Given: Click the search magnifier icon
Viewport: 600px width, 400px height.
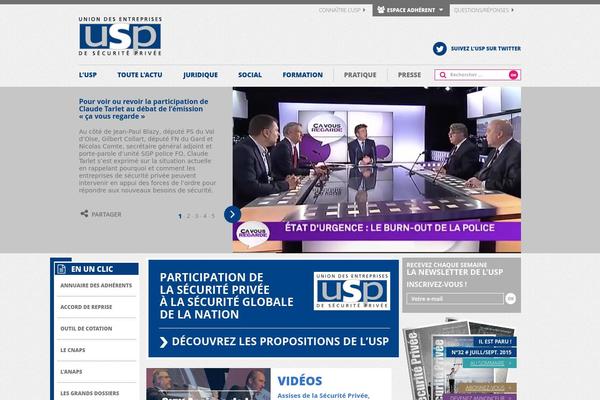Looking at the screenshot, I should coord(443,75).
